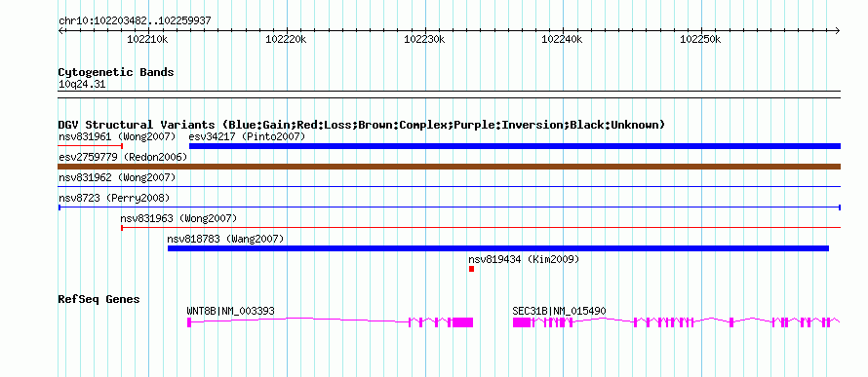Open gene label SEC31B|NM_015490
Viewport: 868px width, 377px height.
(559, 311)
